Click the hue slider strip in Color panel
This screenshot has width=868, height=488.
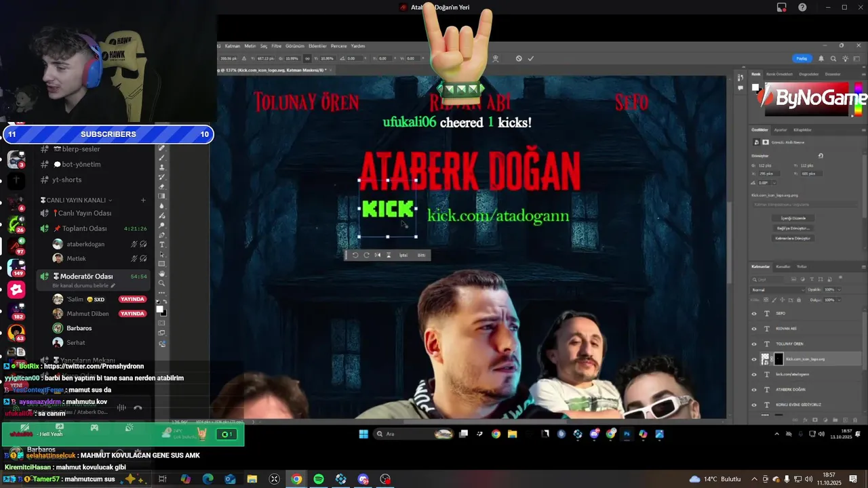(x=859, y=100)
